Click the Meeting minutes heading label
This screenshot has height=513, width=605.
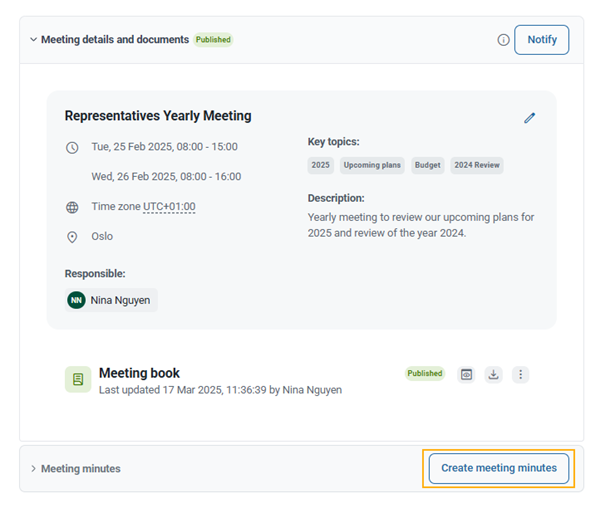click(x=81, y=469)
